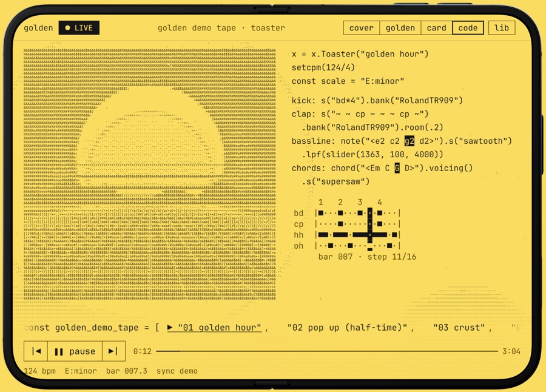
Task: Click the highlighted G chord
Action: coord(397,168)
